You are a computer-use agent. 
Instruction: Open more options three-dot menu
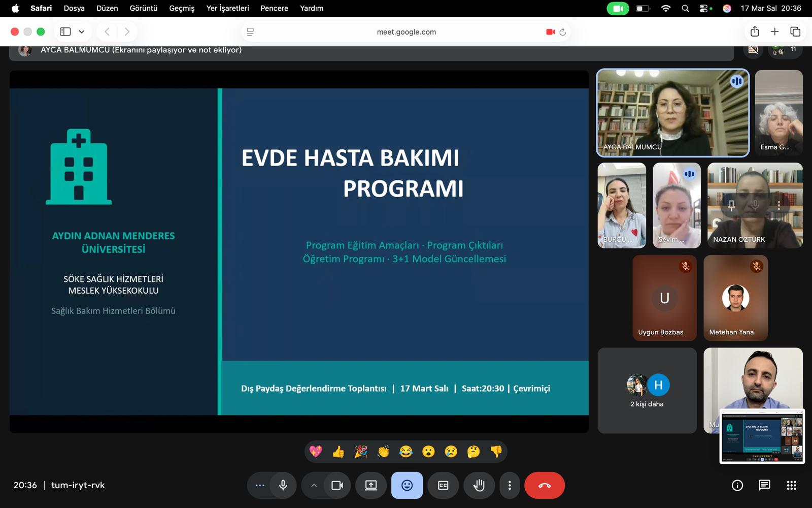[510, 485]
